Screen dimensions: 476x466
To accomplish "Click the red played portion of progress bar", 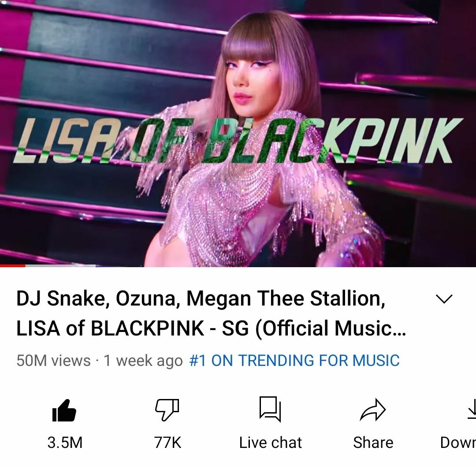I will (x=12, y=266).
